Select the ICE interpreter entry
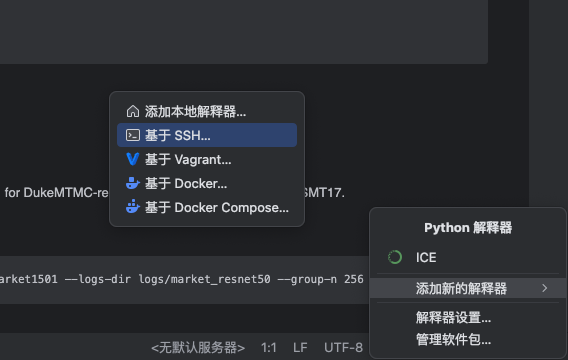 [468, 258]
